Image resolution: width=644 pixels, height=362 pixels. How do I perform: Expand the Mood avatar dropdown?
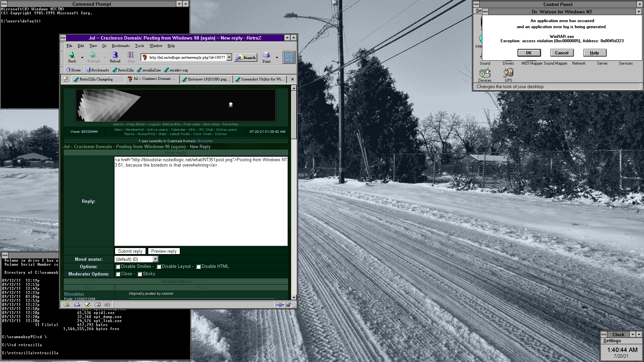(155, 259)
